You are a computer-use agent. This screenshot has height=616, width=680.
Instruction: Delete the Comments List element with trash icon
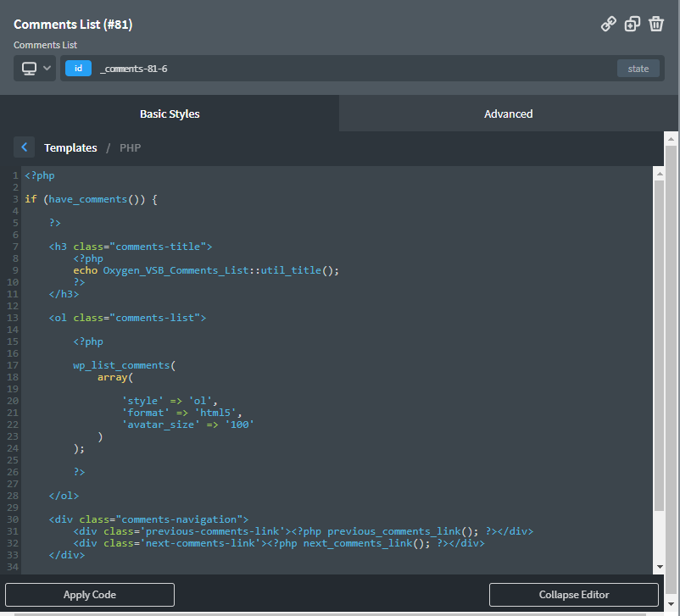[x=656, y=24]
